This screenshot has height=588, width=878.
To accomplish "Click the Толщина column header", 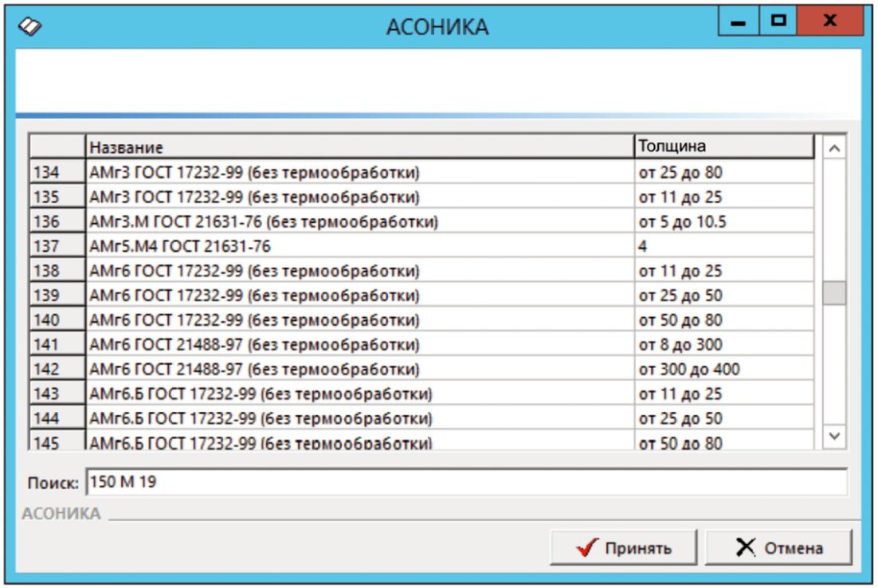I will [x=724, y=146].
